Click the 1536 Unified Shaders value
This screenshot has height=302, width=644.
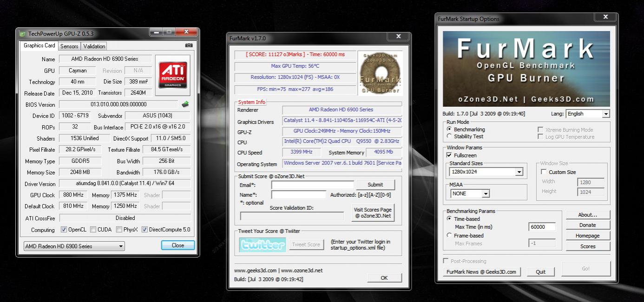[x=84, y=138]
